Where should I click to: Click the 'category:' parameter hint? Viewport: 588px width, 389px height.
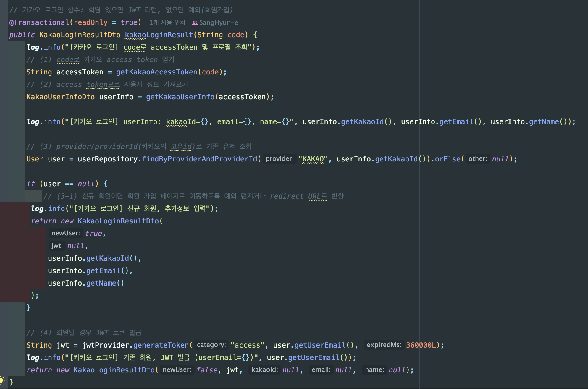[x=211, y=345]
